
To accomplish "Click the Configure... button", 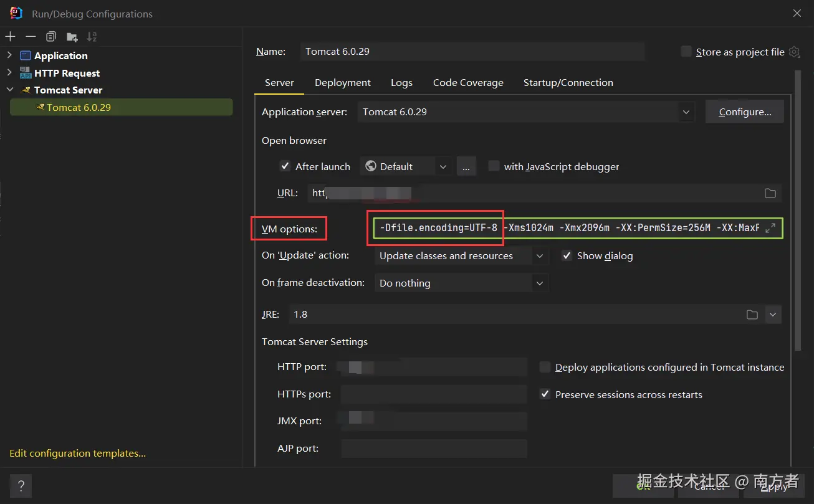I will tap(745, 112).
